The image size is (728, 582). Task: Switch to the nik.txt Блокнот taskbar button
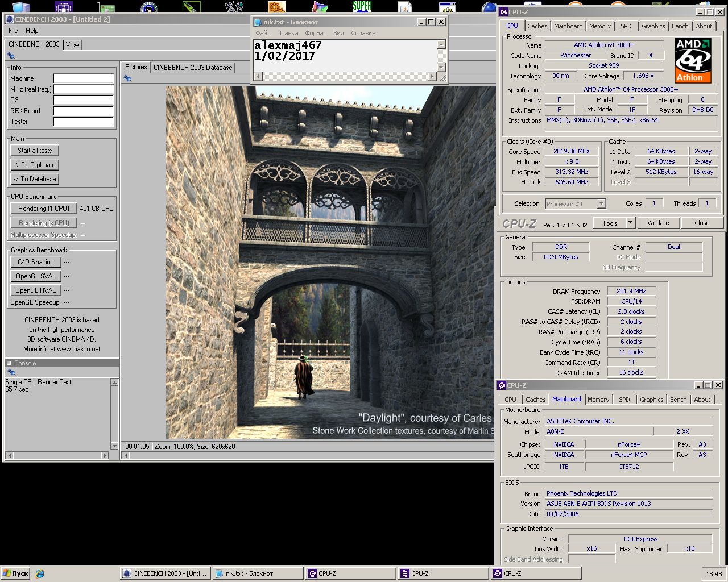[258, 573]
